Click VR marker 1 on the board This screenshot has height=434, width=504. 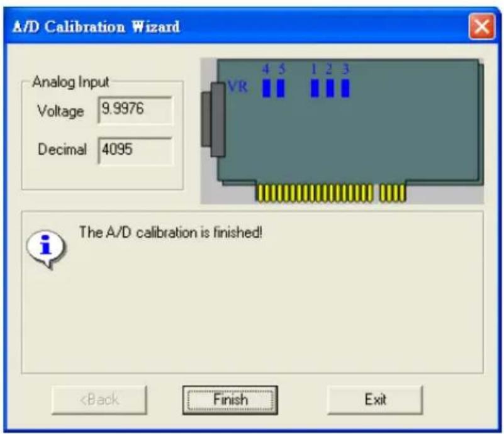pyautogui.click(x=315, y=88)
